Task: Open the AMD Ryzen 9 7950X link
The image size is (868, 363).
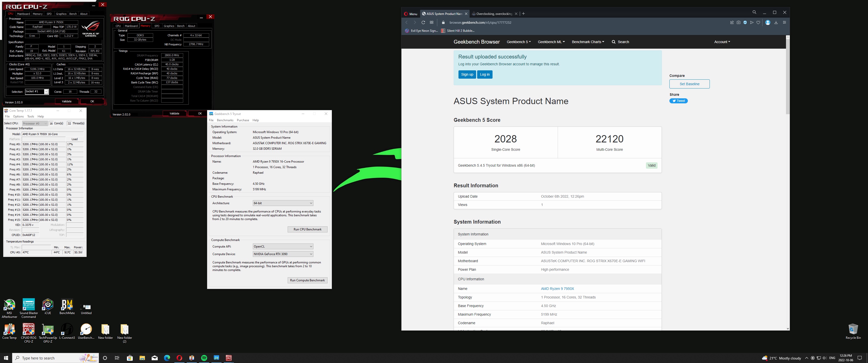Action: click(557, 289)
